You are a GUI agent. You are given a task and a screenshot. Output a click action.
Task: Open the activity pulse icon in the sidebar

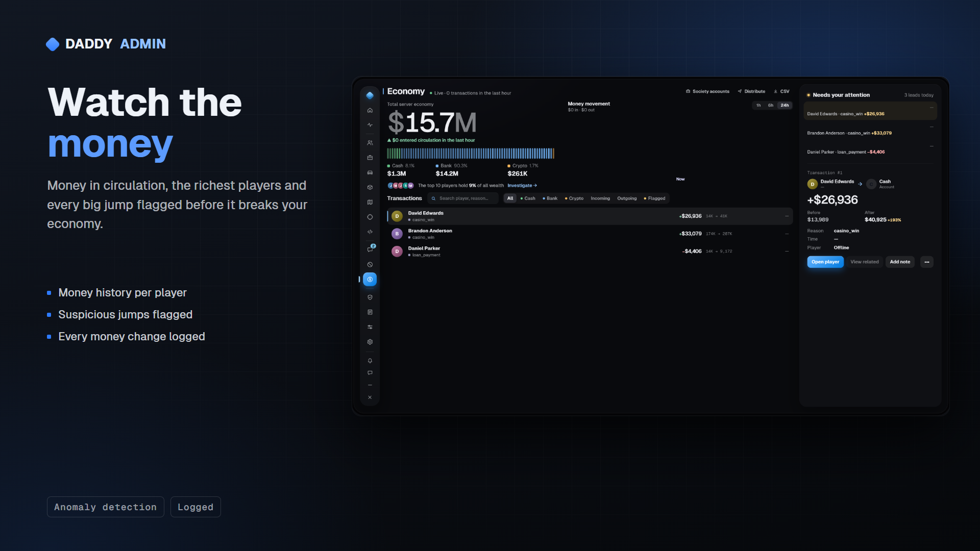coord(370,125)
